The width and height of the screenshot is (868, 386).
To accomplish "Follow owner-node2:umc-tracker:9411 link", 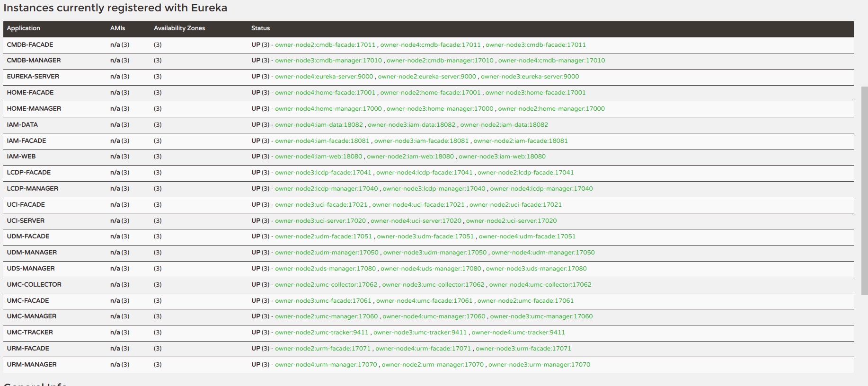I will coord(322,333).
